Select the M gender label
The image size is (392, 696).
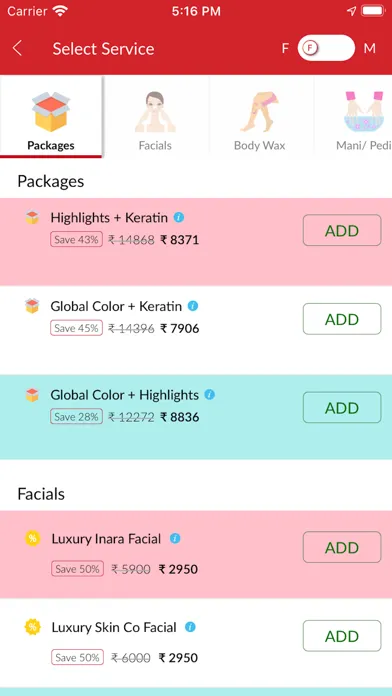[369, 48]
